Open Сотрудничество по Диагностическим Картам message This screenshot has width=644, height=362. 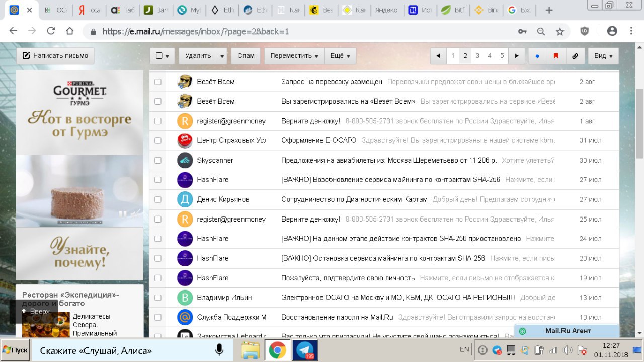click(x=354, y=199)
